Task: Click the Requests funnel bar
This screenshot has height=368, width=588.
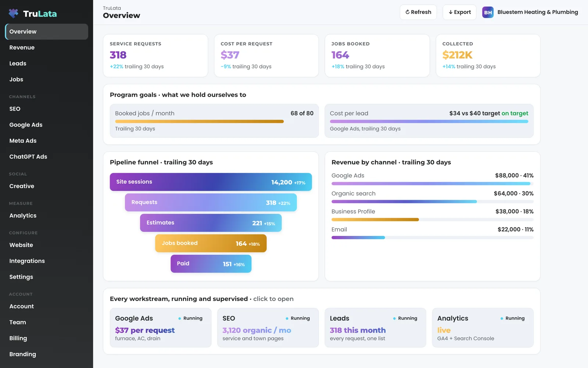Action: [211, 202]
